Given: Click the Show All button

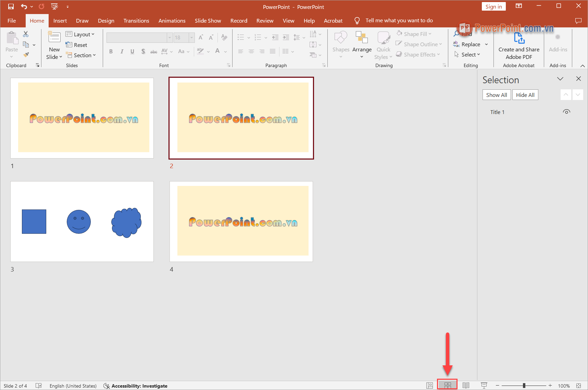Looking at the screenshot, I should click(x=497, y=95).
